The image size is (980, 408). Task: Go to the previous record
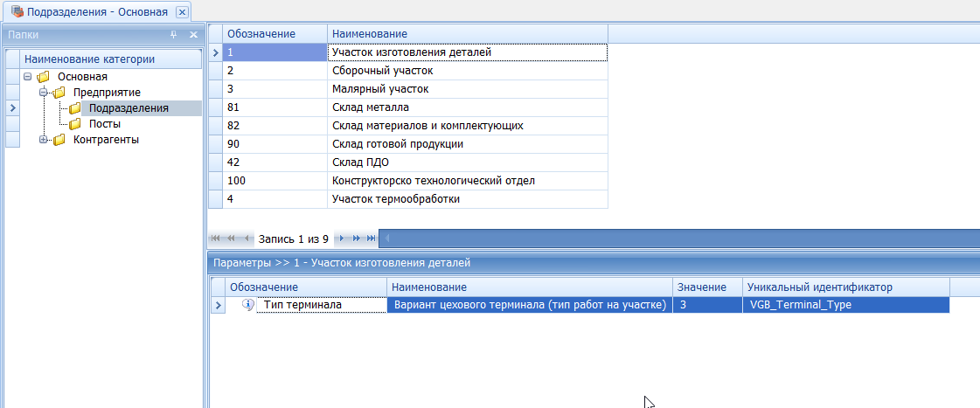247,239
